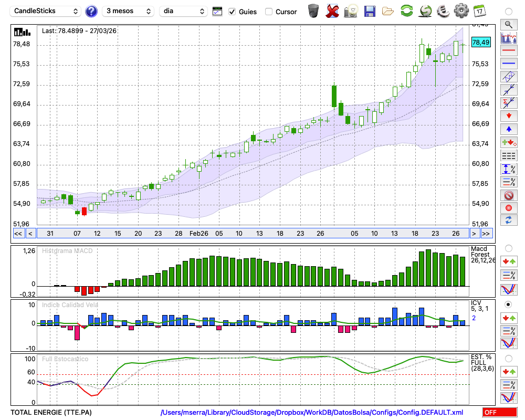The image size is (525, 420).
Task: Open the 3 mesos period dropdown
Action: [128, 11]
